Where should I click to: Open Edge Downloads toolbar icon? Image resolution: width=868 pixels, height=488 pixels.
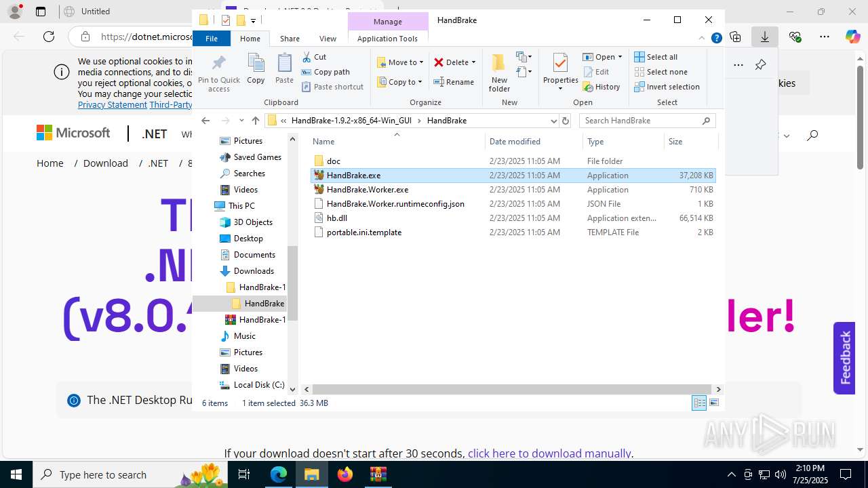764,37
